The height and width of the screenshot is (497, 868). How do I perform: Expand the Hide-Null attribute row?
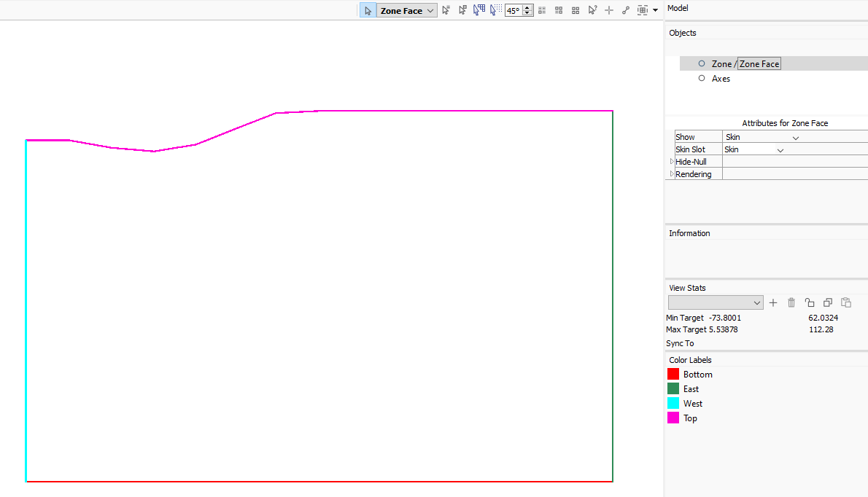pos(672,162)
